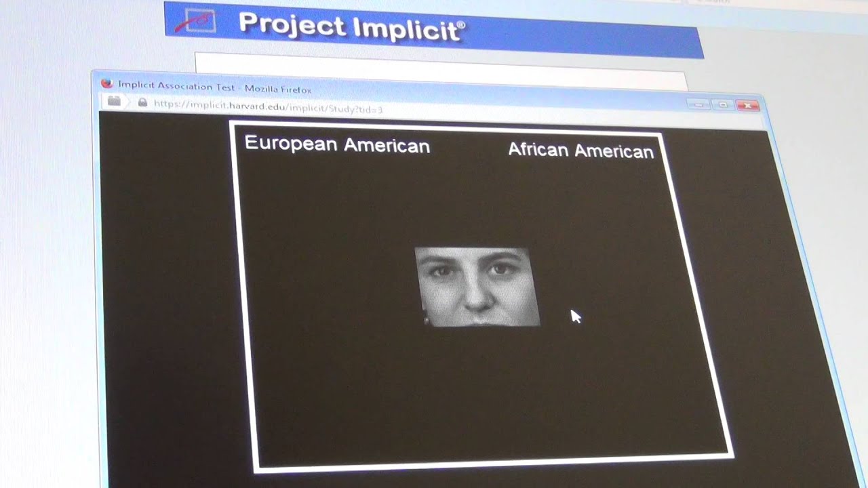Click the Implicit Association Test window title
Screen dimensions: 868x488
click(x=214, y=87)
